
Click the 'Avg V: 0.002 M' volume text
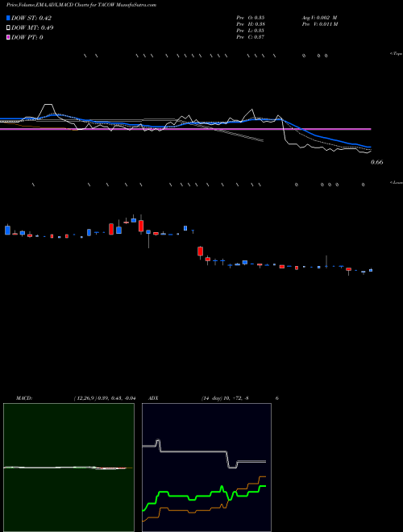(319, 18)
